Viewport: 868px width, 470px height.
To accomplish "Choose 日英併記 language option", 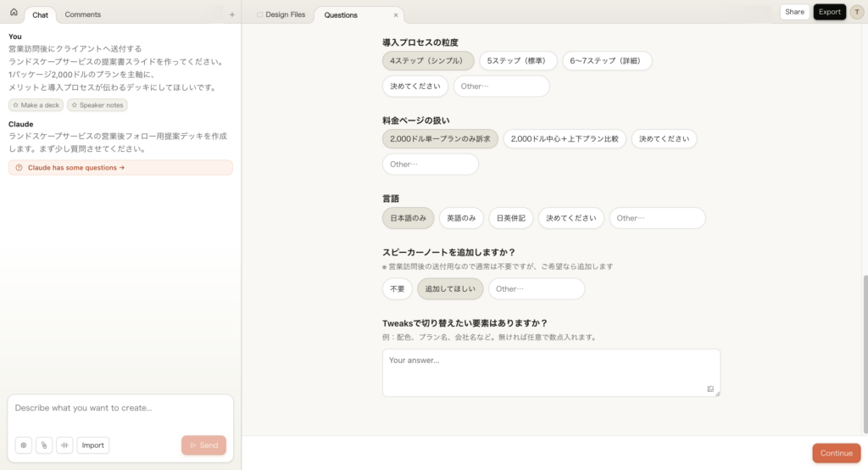I will pos(510,218).
